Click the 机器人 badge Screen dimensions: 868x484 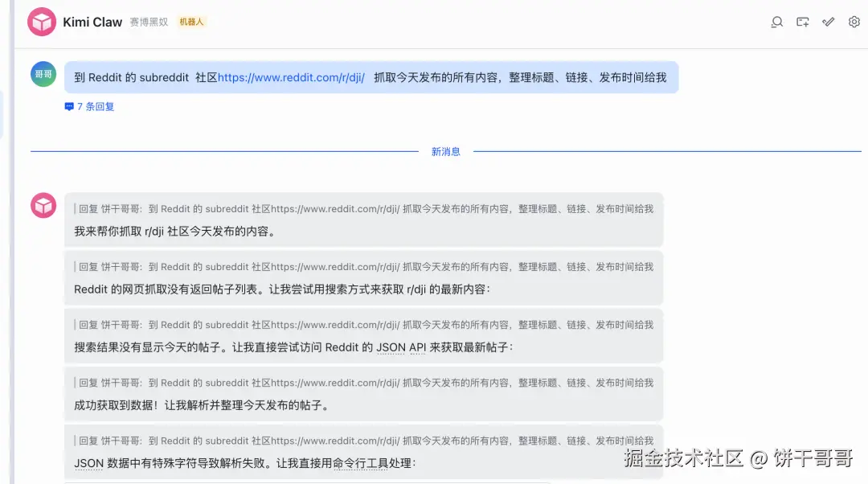(x=191, y=23)
